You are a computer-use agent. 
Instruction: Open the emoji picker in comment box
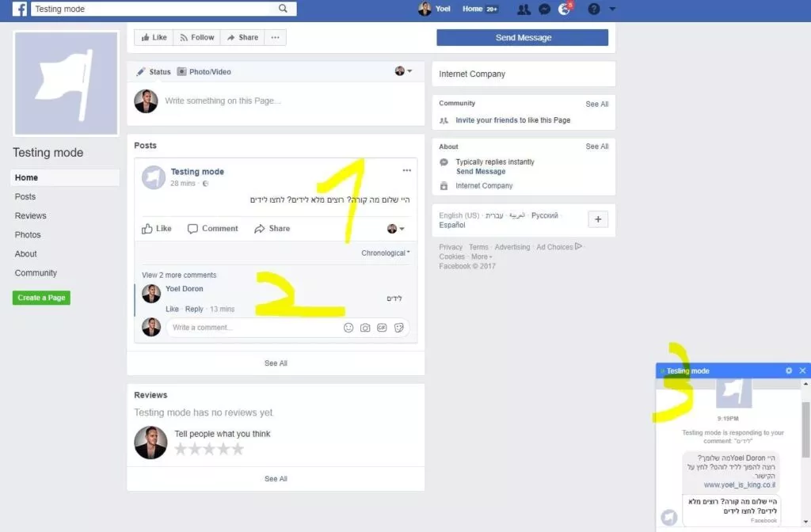click(x=348, y=328)
